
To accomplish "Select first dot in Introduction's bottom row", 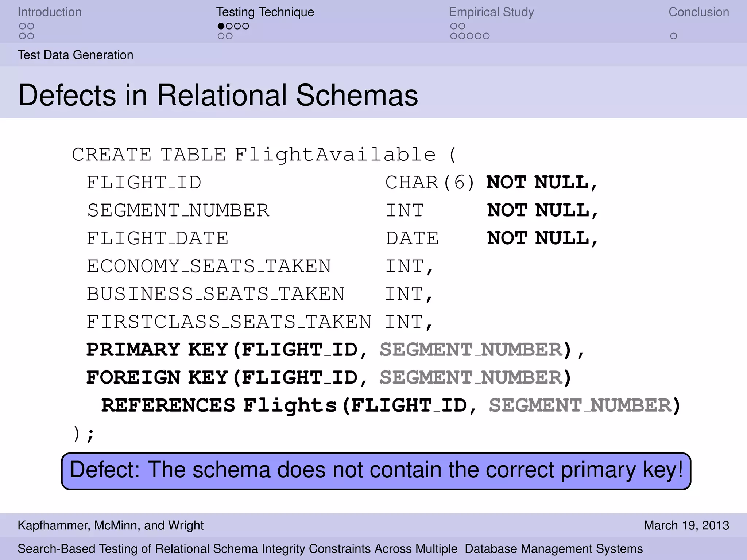I will [22, 36].
